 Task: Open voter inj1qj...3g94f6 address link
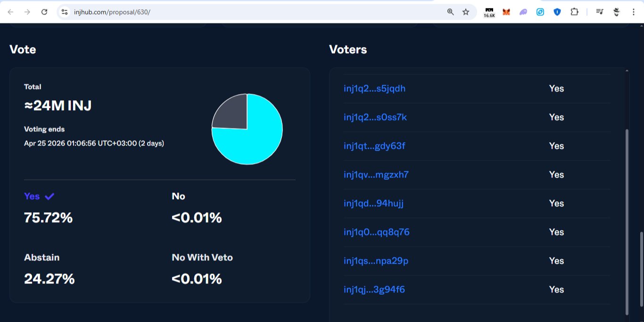tap(374, 290)
